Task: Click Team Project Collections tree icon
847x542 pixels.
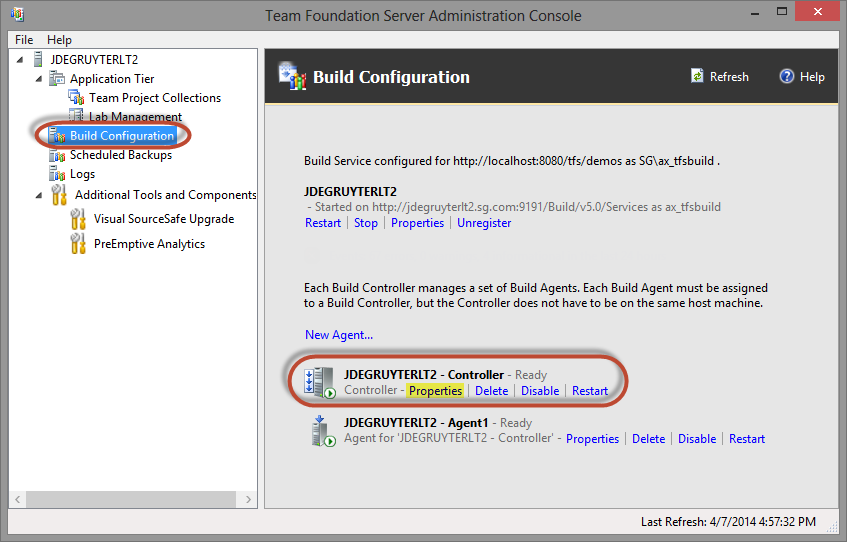Action: [76, 98]
